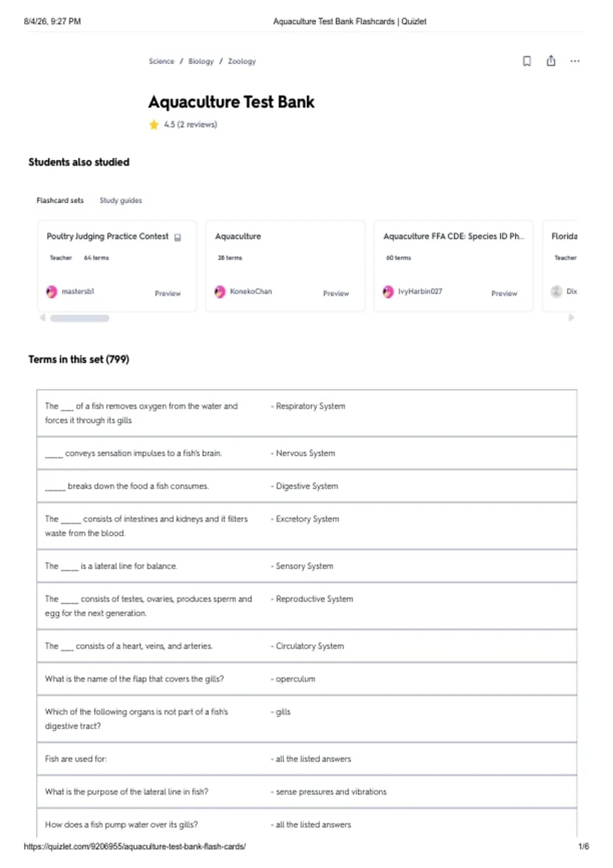The height and width of the screenshot is (868, 613).
Task: Select the Flashcard sets tab
Action: click(60, 201)
